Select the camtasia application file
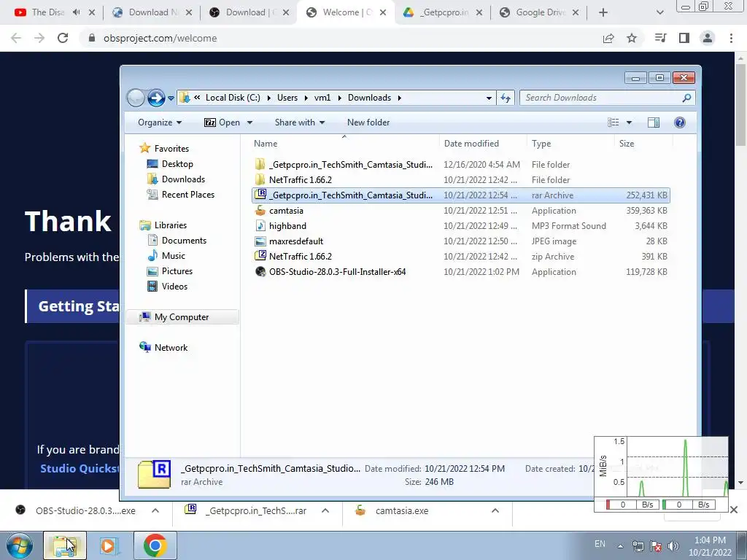Image resolution: width=747 pixels, height=560 pixels. pos(461,211)
